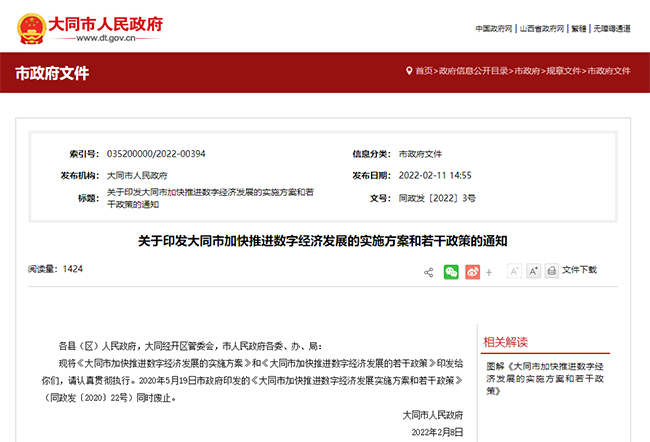This screenshot has width=650, height=442.
Task: Share via the Weibo icon
Action: [x=473, y=272]
